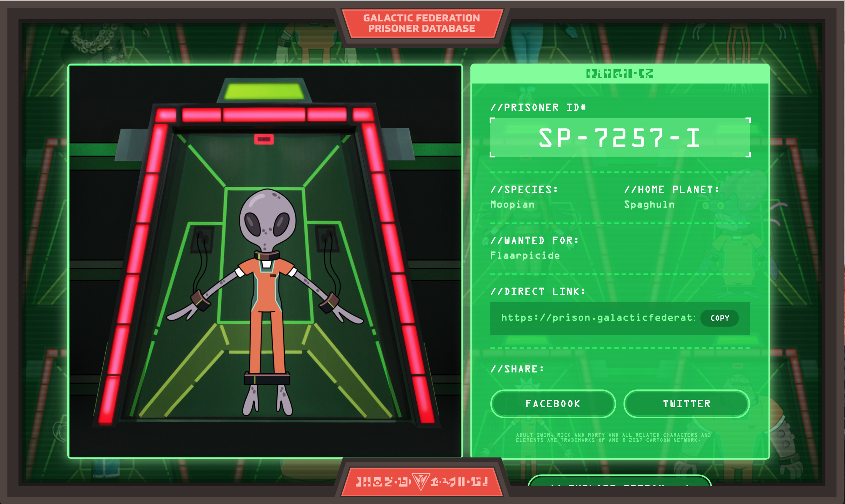The width and height of the screenshot is (845, 504).
Task: Click the prisoner's neck collar
Action: click(267, 255)
